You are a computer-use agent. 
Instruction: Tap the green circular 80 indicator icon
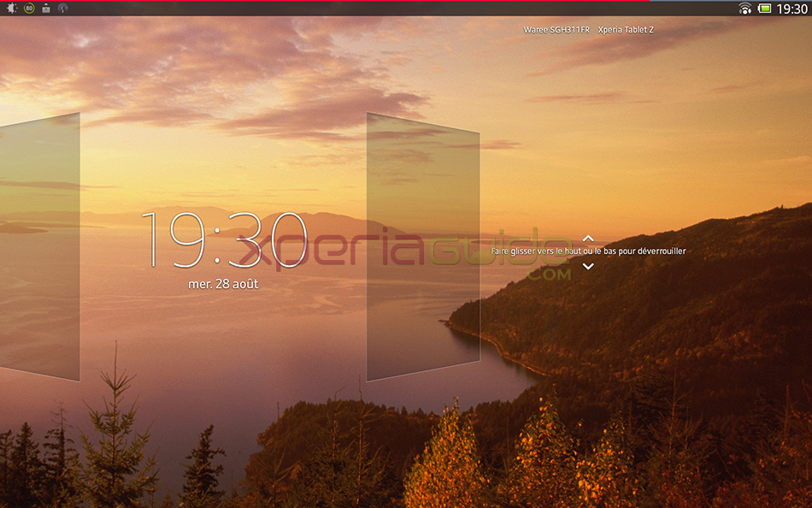point(30,9)
